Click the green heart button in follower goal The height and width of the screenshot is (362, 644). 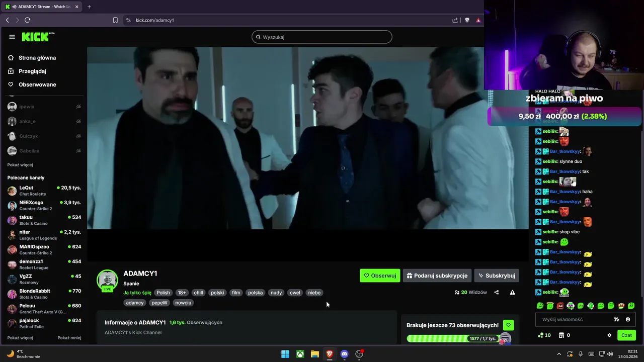[x=508, y=325]
